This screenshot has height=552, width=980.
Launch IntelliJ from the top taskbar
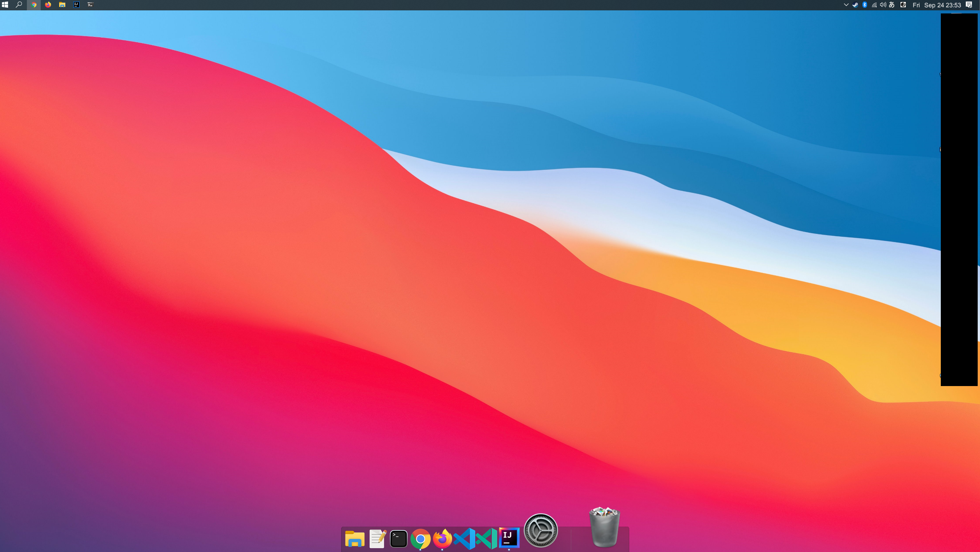[76, 5]
